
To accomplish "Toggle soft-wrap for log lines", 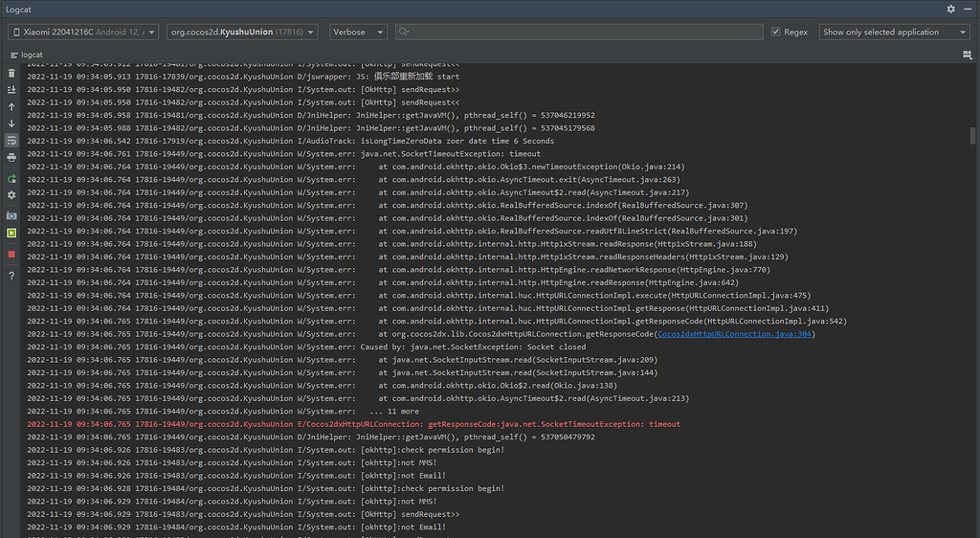I will click(11, 140).
